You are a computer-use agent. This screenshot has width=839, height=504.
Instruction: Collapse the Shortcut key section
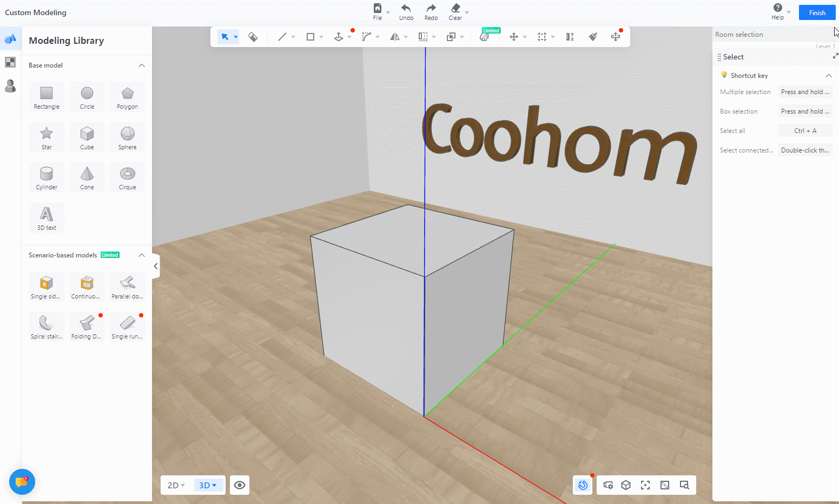829,76
